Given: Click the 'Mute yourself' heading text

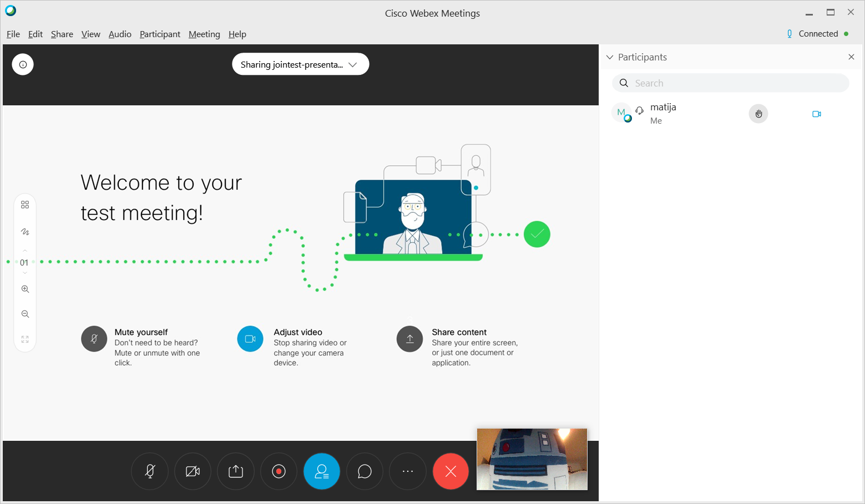Looking at the screenshot, I should [x=141, y=332].
